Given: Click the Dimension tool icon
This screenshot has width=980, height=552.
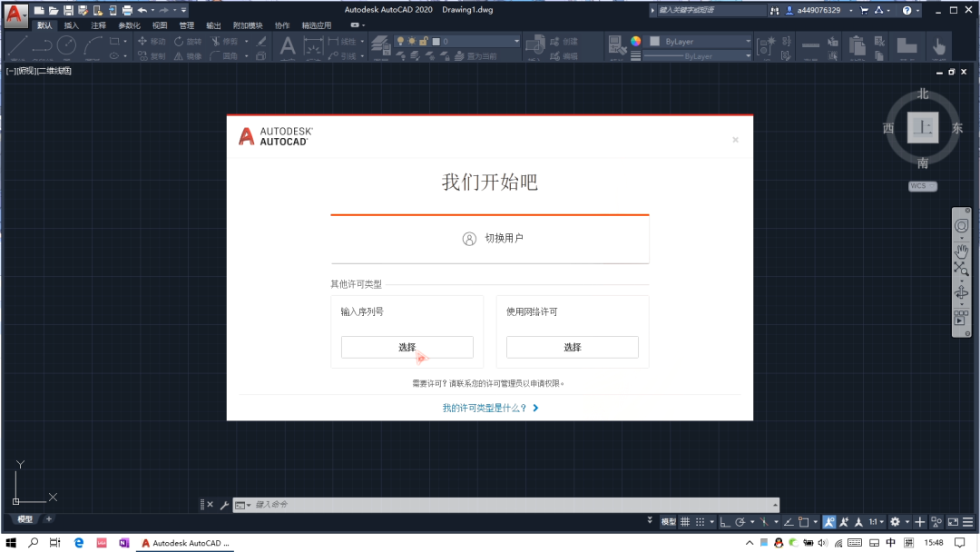Looking at the screenshot, I should [x=312, y=46].
